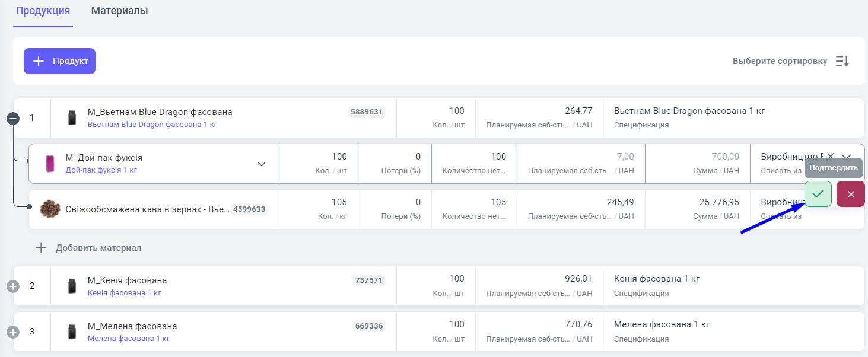Click the fuchsia doy-pack product thumbnail

50,164
